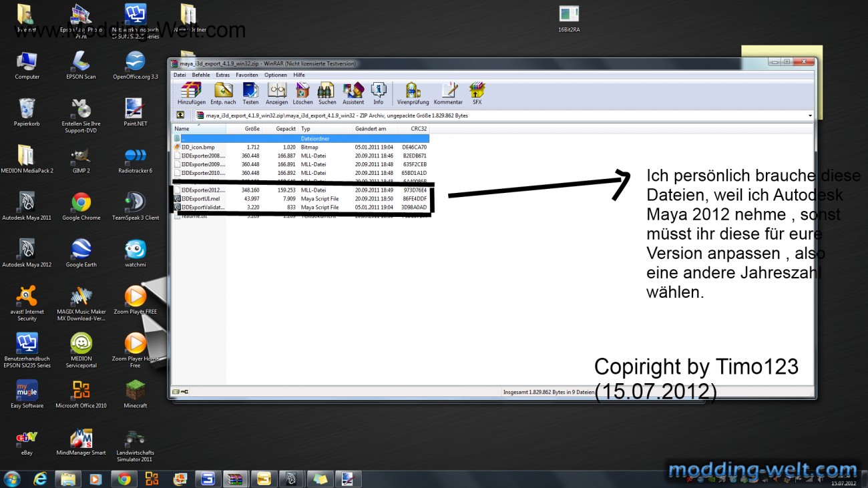Image resolution: width=868 pixels, height=488 pixels.
Task: Click the Radiotracker 6 desktop icon
Action: click(136, 160)
